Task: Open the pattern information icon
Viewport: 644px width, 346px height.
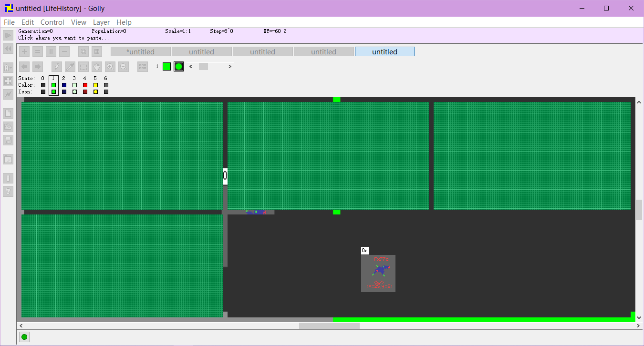Action: (x=8, y=178)
